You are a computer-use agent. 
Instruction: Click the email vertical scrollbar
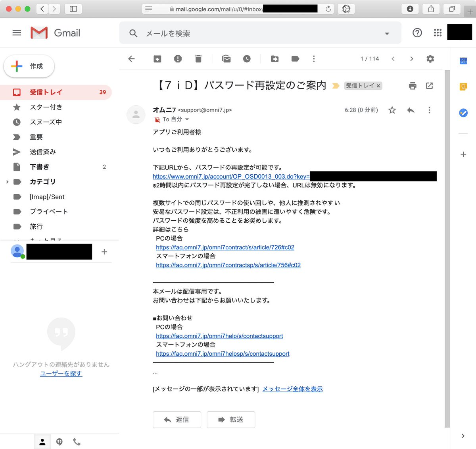(447, 249)
